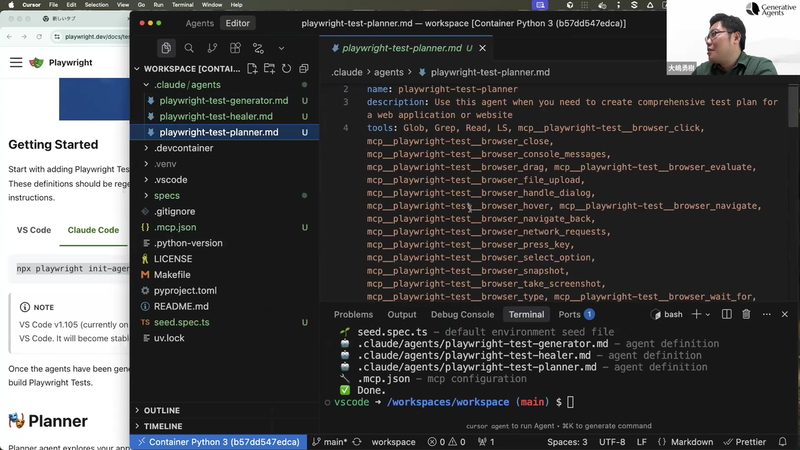Collapse the WORKSPACE root section
800x450 pixels.
point(137,68)
